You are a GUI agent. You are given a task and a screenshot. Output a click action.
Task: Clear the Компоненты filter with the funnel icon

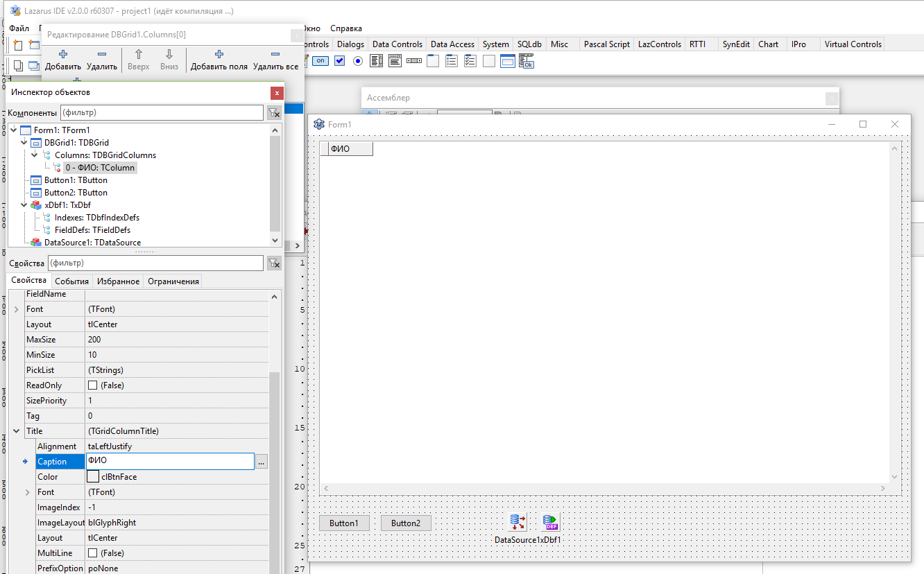[x=274, y=112]
